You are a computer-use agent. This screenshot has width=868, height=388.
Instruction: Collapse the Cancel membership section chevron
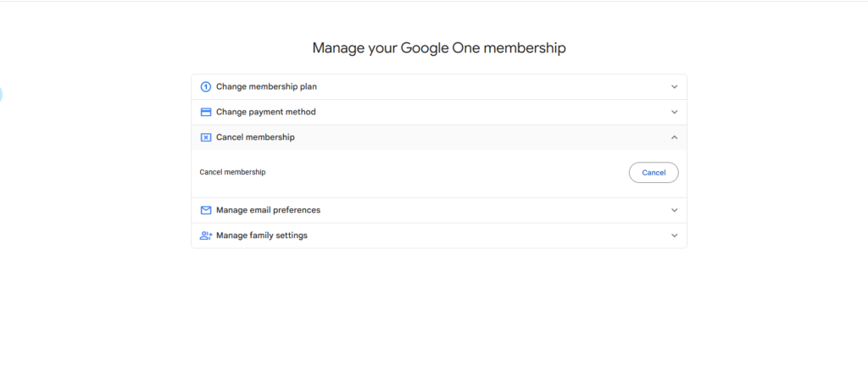[x=674, y=137]
